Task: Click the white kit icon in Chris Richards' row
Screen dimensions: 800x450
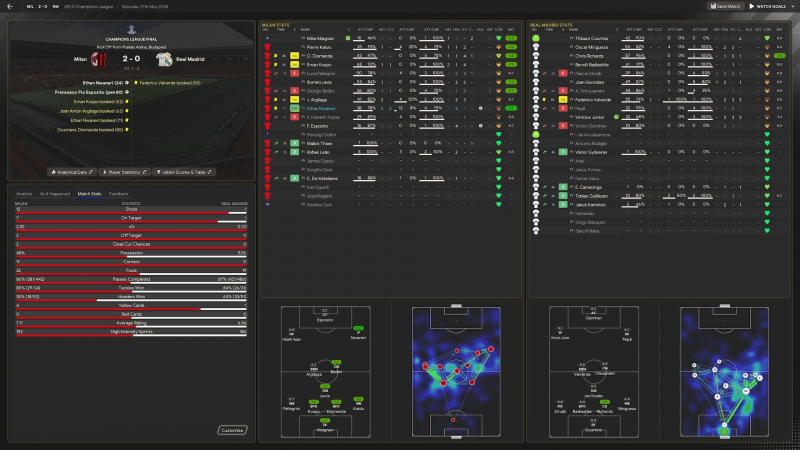Action: click(x=536, y=56)
